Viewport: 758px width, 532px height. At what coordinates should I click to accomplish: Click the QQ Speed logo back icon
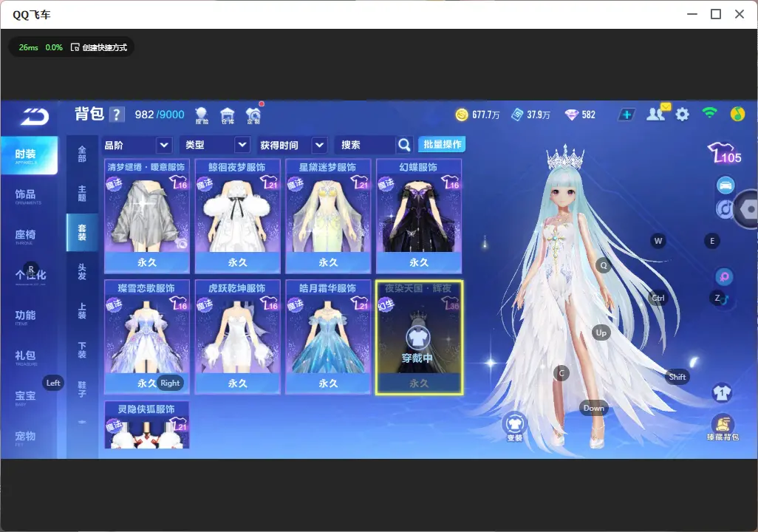point(35,117)
